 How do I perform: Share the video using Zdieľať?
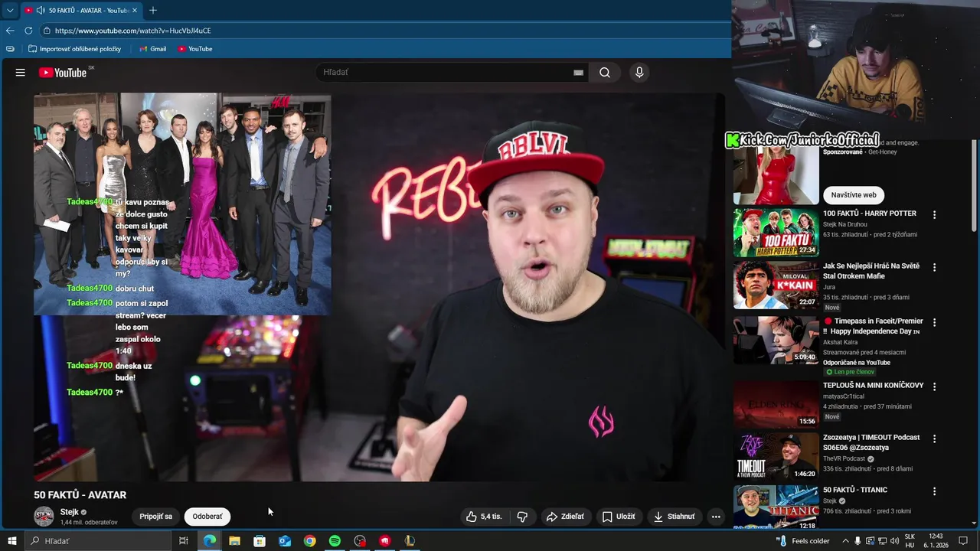click(x=565, y=517)
